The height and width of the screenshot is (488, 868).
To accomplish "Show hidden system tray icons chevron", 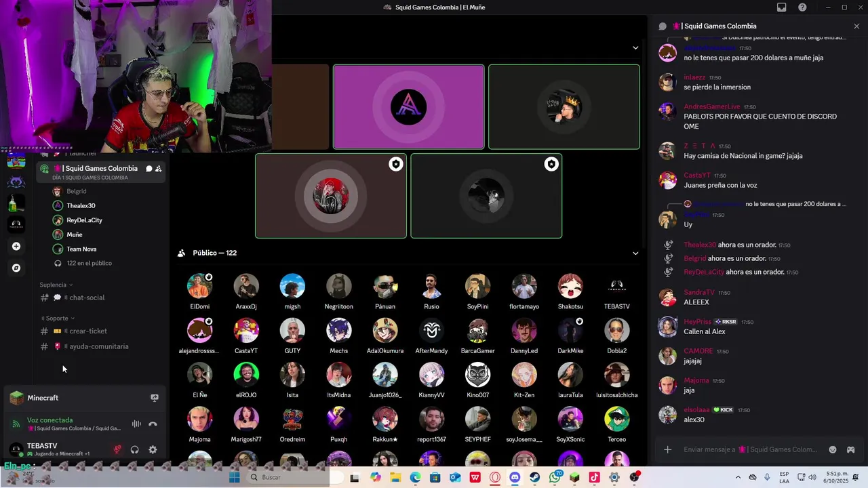I will tap(738, 477).
